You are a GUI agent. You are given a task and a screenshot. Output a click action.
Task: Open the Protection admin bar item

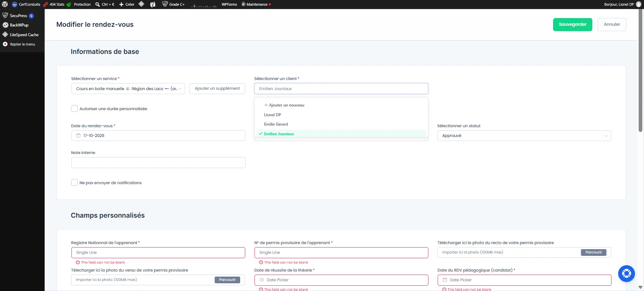coord(79,4)
